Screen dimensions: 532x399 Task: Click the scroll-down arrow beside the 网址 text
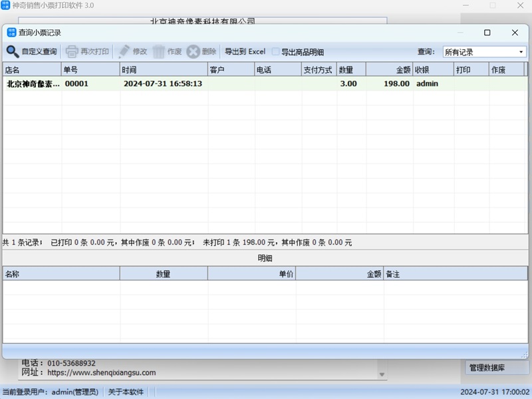382,374
